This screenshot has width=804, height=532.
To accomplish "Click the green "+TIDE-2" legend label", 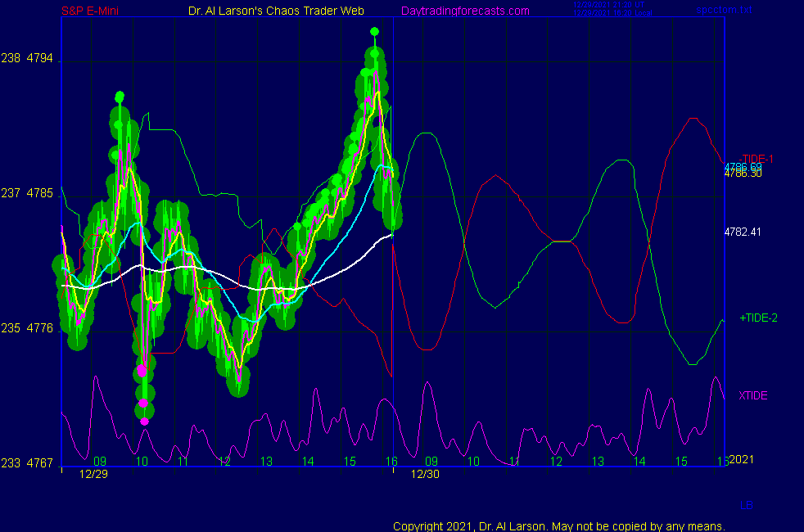I will pyautogui.click(x=758, y=318).
